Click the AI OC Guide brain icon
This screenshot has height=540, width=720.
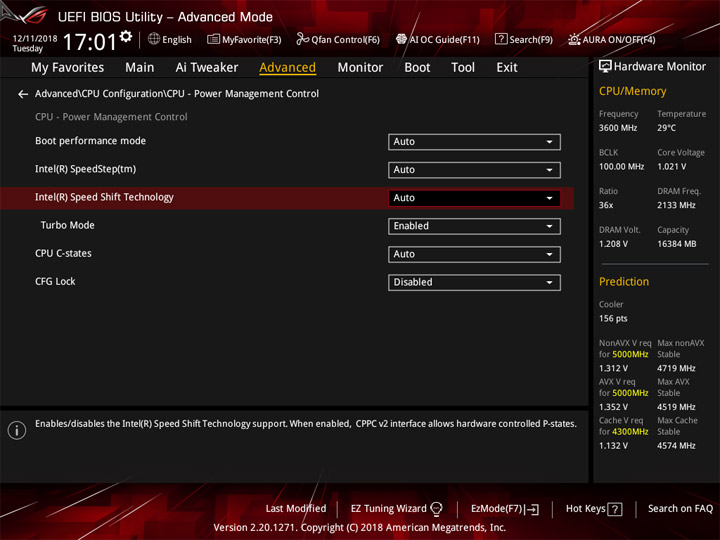coord(401,39)
